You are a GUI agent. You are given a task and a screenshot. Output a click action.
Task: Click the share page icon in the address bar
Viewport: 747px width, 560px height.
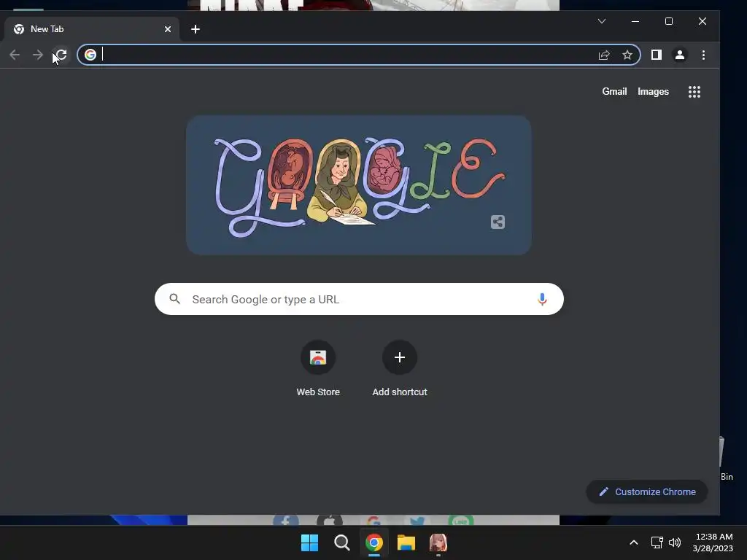click(x=604, y=55)
